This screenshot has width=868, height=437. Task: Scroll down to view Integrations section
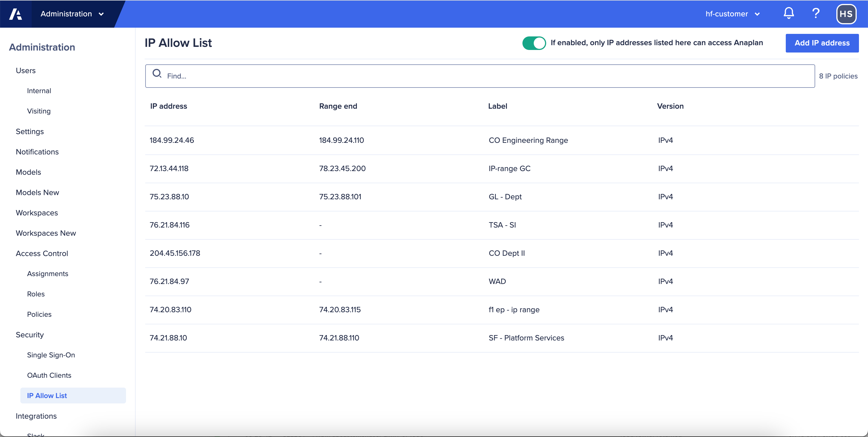(x=36, y=415)
